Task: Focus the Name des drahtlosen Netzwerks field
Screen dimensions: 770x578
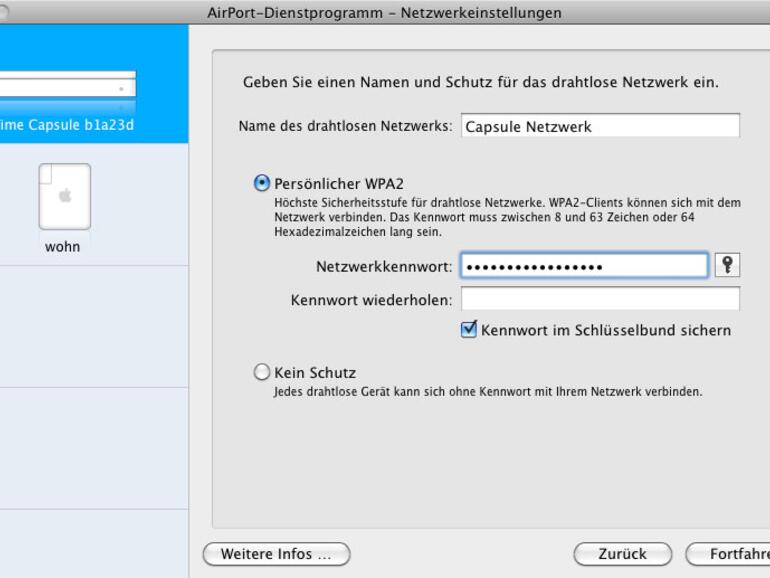Action: [600, 127]
